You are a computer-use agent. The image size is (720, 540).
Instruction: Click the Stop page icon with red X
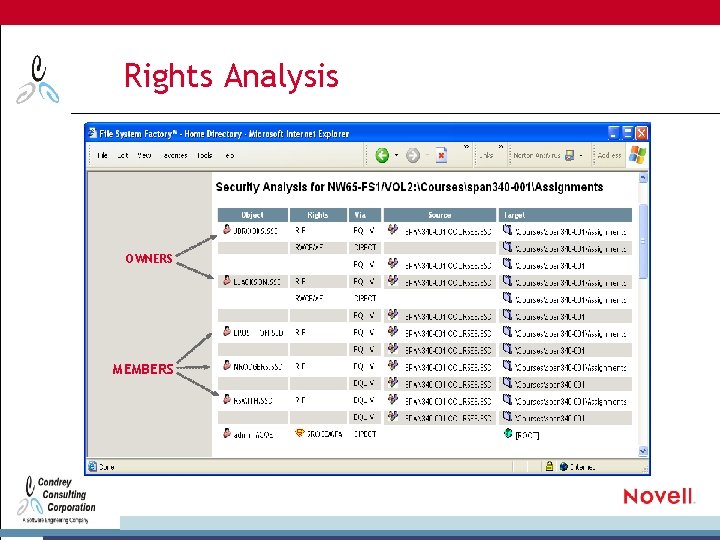[x=441, y=155]
